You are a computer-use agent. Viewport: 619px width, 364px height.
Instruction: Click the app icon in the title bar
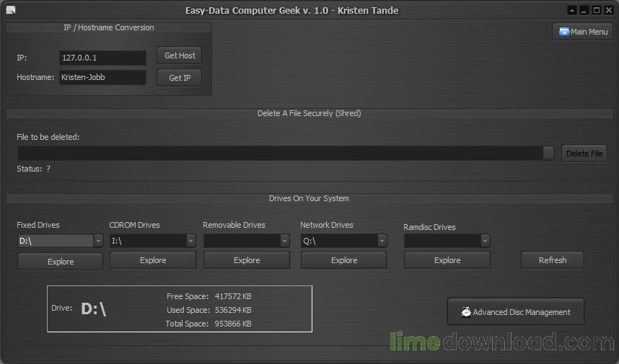tap(11, 10)
